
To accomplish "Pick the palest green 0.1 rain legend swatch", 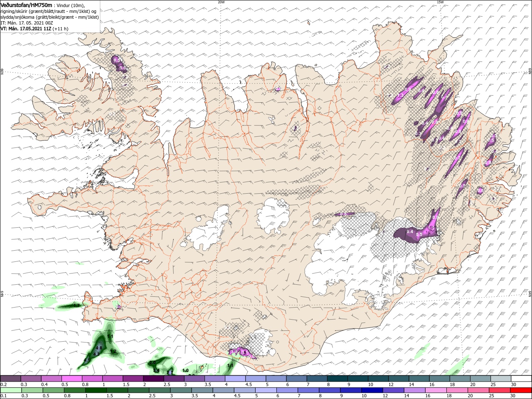I will click(x=11, y=390).
